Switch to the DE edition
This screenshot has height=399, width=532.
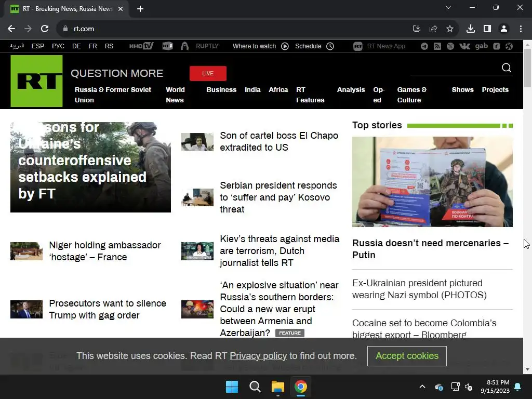76,46
